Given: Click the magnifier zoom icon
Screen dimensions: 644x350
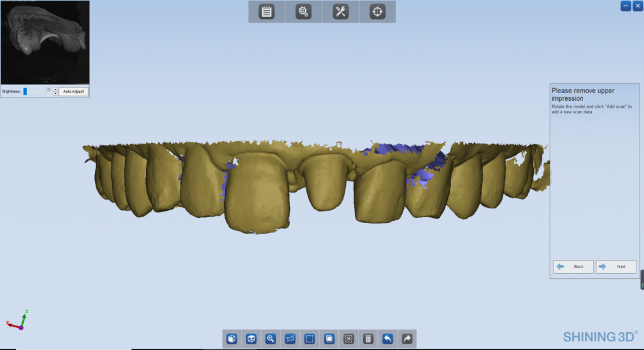Looking at the screenshot, I should (x=270, y=339).
